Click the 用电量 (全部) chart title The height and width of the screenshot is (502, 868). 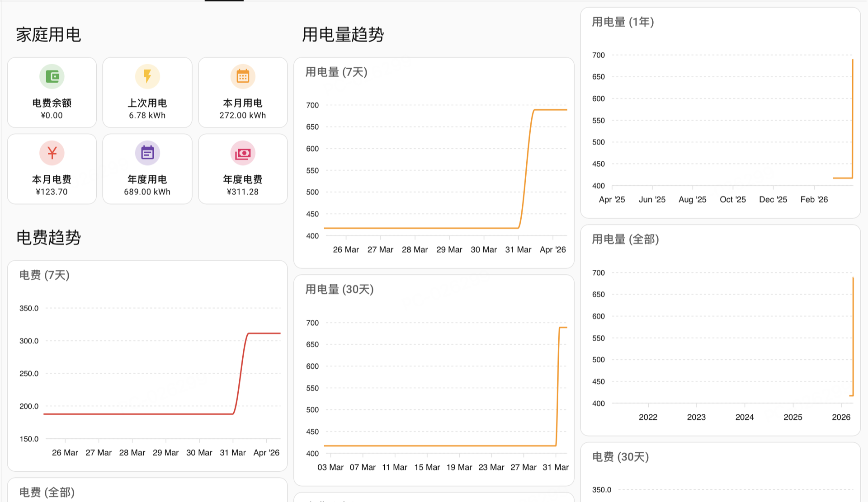coord(626,239)
